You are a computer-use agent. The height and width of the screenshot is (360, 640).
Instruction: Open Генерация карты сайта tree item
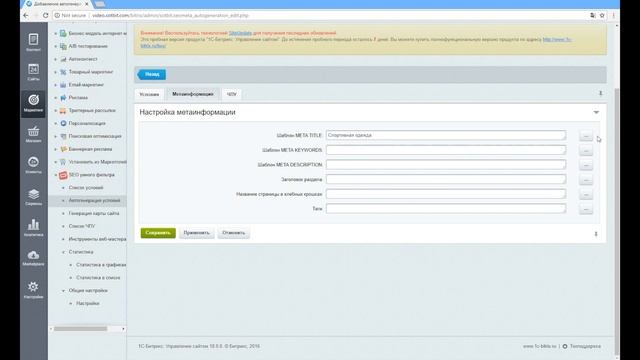click(94, 213)
